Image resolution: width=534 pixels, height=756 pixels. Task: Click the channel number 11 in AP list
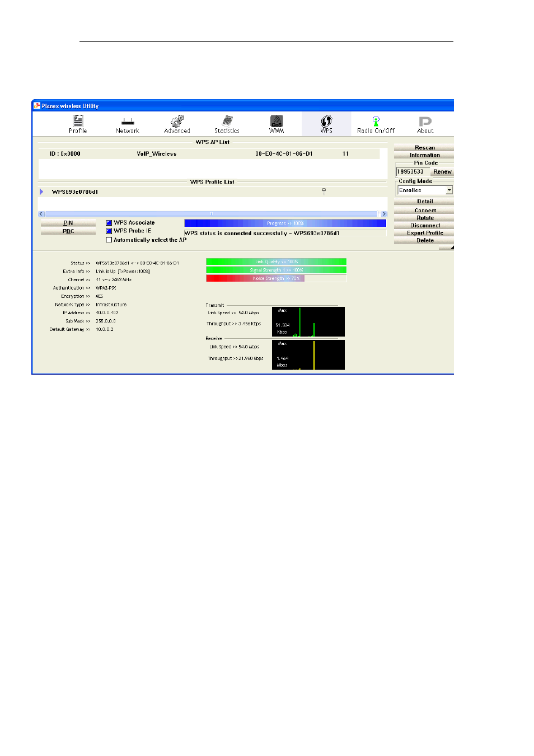(345, 153)
